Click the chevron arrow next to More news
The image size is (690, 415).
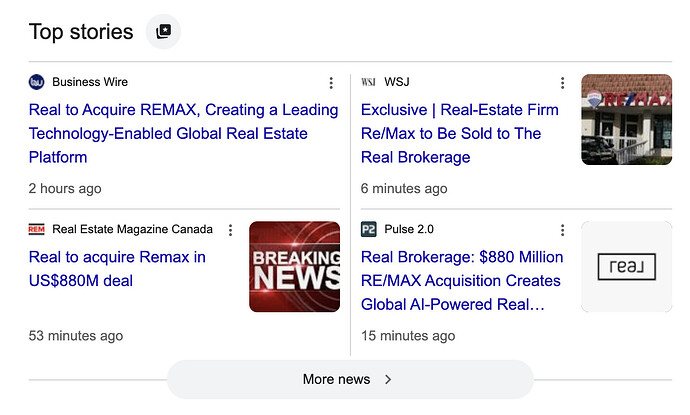point(388,379)
